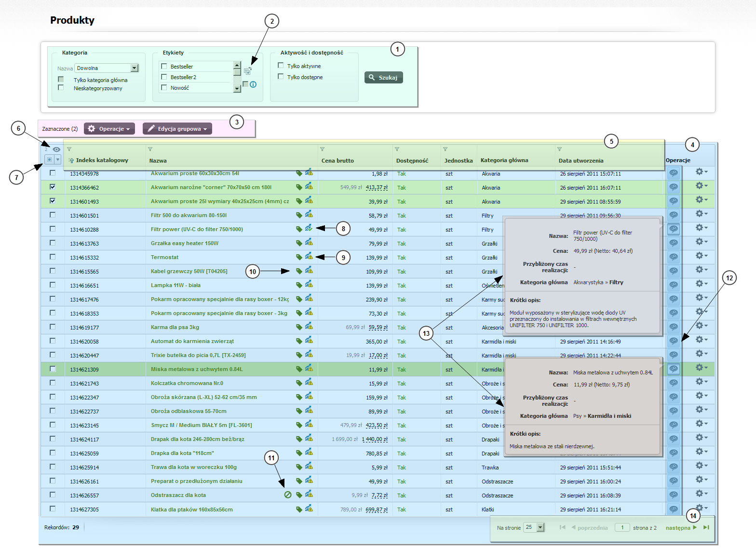
Task: Click the stats icon in Filtr power row
Action: click(309, 228)
